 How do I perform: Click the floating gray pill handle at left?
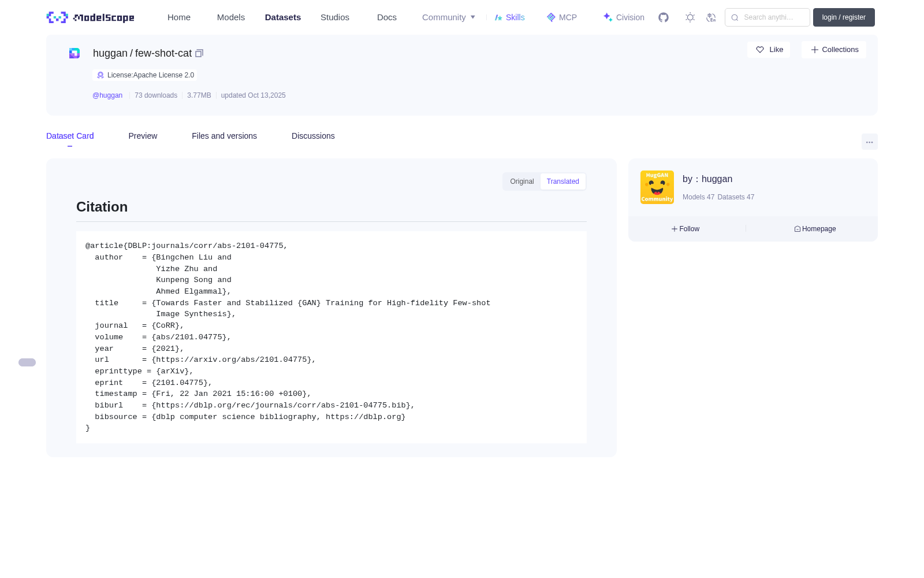[x=27, y=362]
